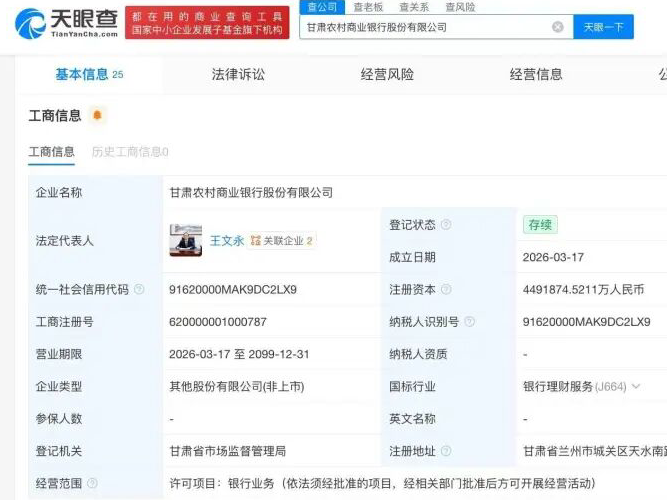Viewport: 667px width, 500px height.
Task: Click the help icon next to 登记状态
Action: point(446,225)
